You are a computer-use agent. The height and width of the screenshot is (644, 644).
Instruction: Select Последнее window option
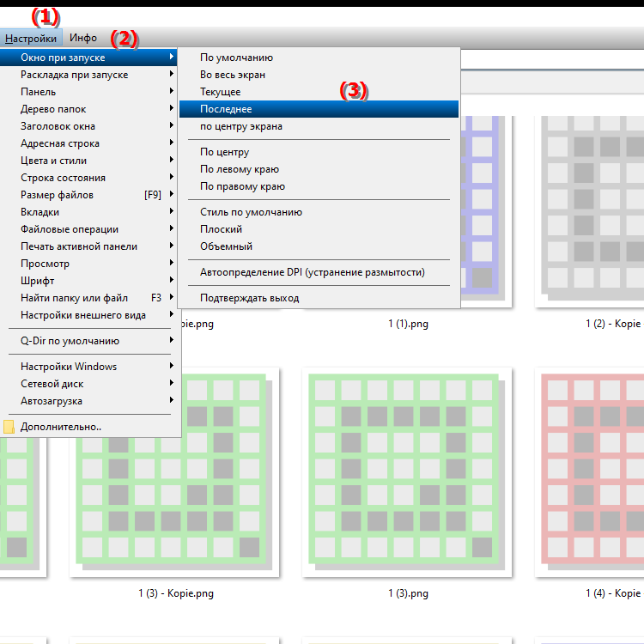pos(319,109)
